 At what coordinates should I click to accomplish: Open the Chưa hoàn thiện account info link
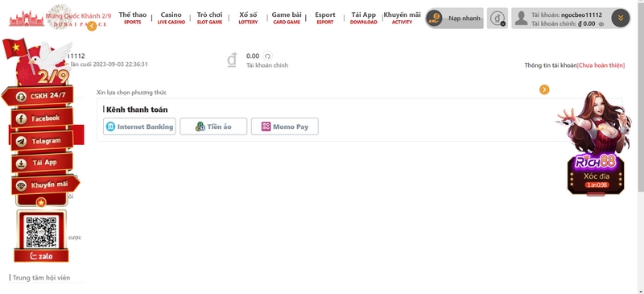pos(601,65)
